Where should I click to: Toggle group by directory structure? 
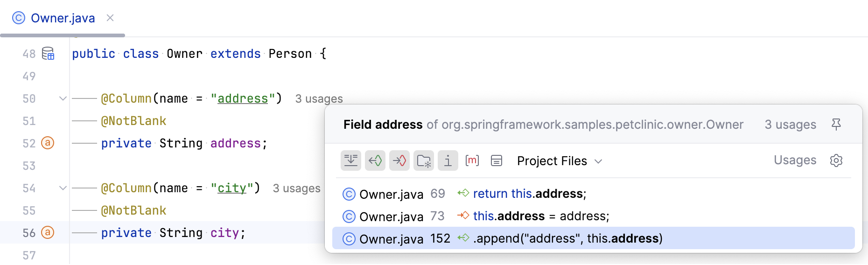point(424,161)
